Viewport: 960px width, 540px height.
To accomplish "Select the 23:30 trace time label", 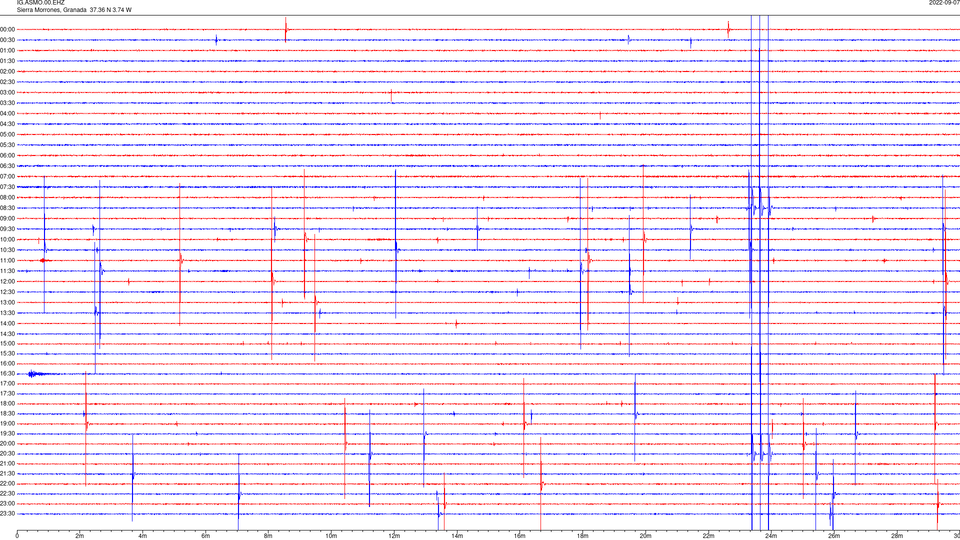I will [7, 513].
